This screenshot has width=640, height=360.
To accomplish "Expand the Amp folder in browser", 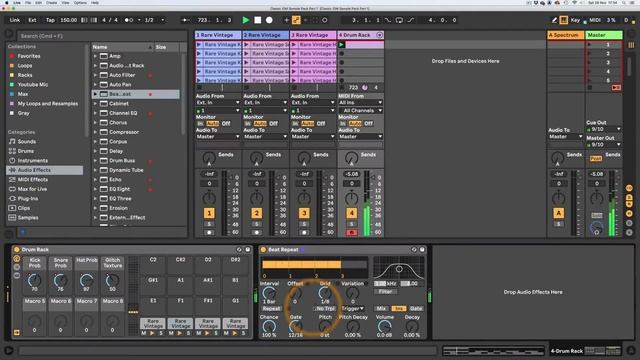I will coord(95,56).
